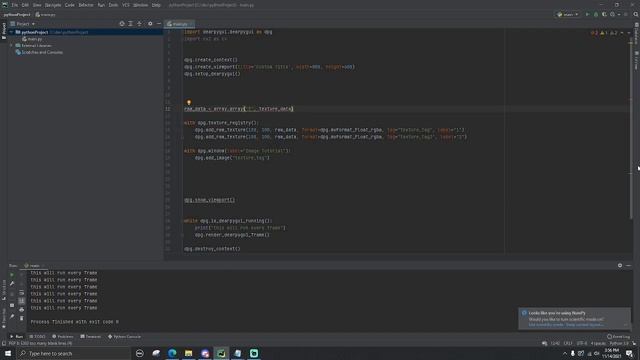Click the warning count indicator in editor
Screen dimensions: 640x360
604,33
